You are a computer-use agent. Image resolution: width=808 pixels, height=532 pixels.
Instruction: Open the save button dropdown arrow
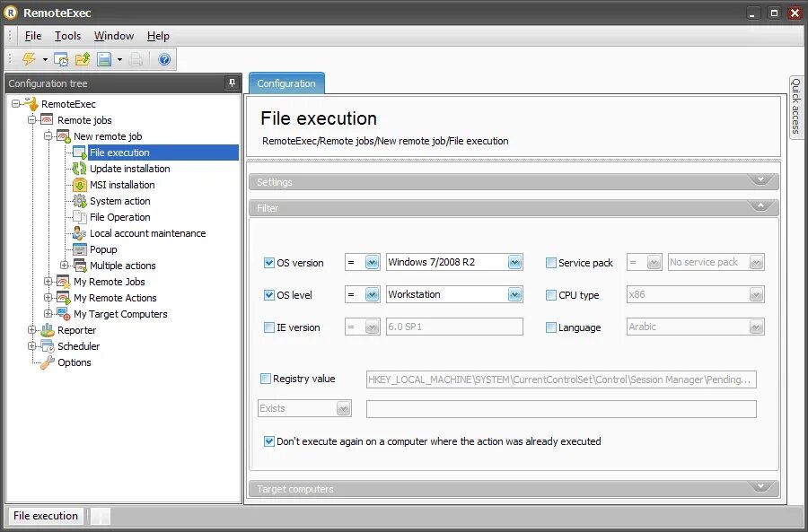(x=119, y=60)
